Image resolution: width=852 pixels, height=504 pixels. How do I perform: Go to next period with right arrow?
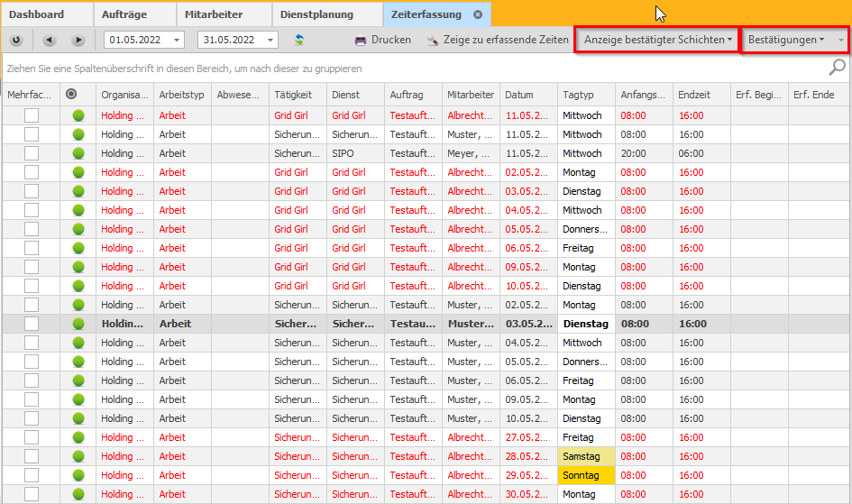pyautogui.click(x=78, y=40)
